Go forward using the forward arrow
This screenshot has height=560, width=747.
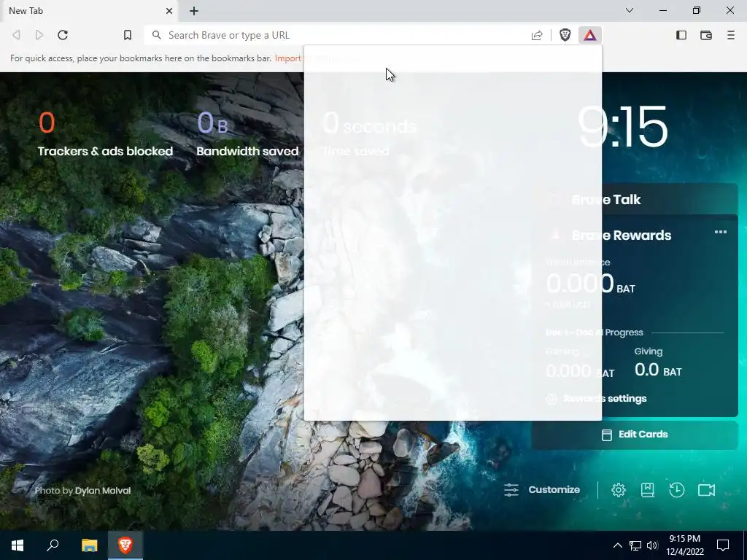pyautogui.click(x=39, y=35)
